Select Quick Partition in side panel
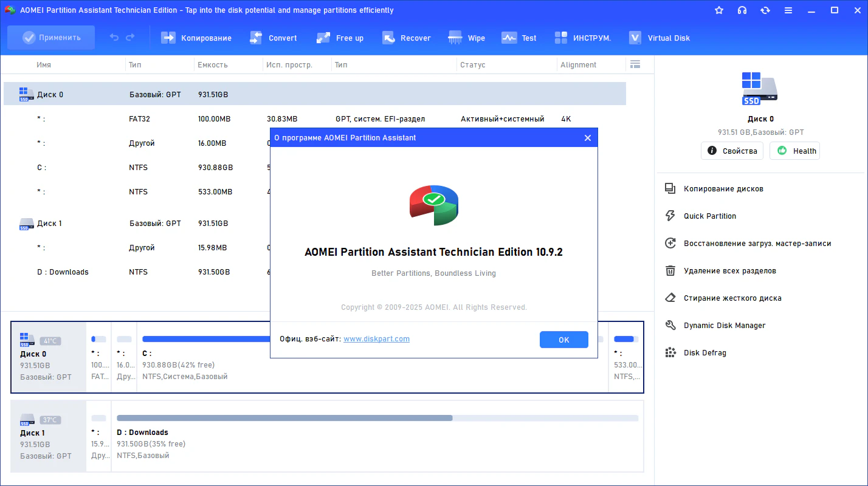This screenshot has width=868, height=486. [709, 216]
